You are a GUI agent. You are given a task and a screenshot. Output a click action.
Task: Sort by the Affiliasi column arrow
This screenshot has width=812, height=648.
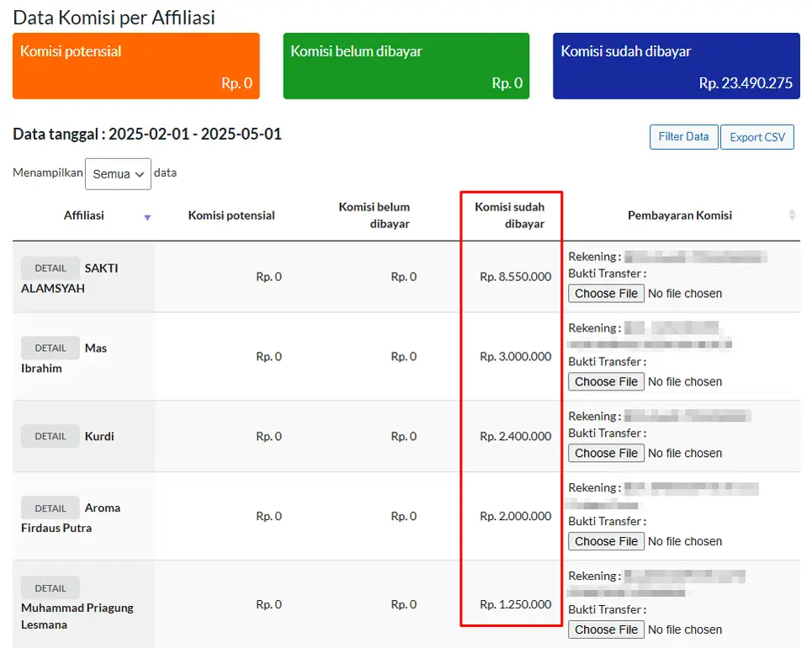tap(147, 218)
